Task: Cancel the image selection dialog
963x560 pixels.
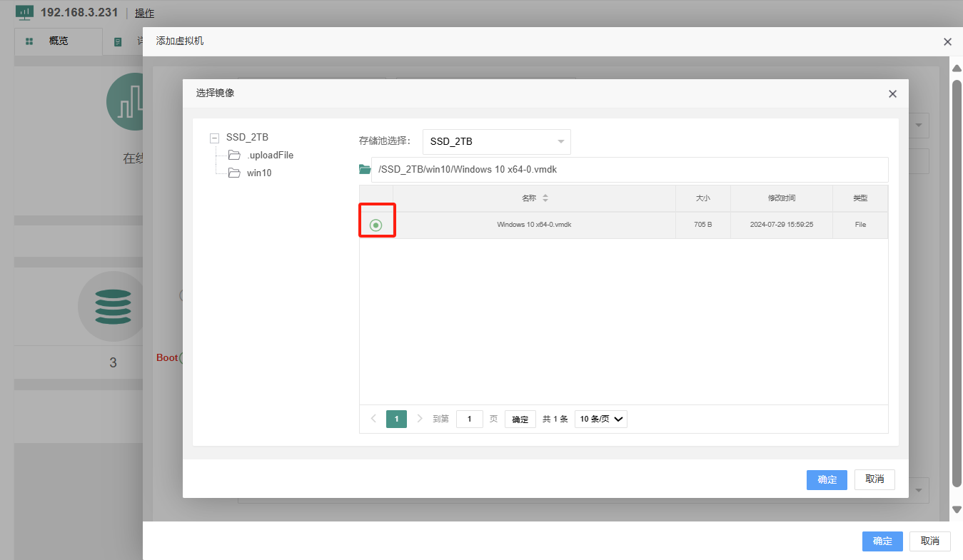Action: [874, 479]
